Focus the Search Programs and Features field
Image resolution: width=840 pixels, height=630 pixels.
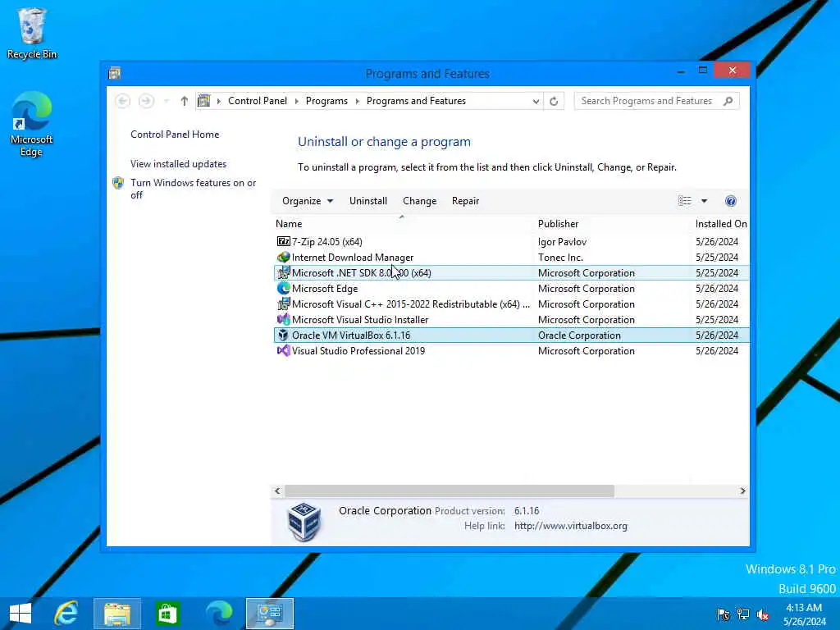[x=656, y=101]
